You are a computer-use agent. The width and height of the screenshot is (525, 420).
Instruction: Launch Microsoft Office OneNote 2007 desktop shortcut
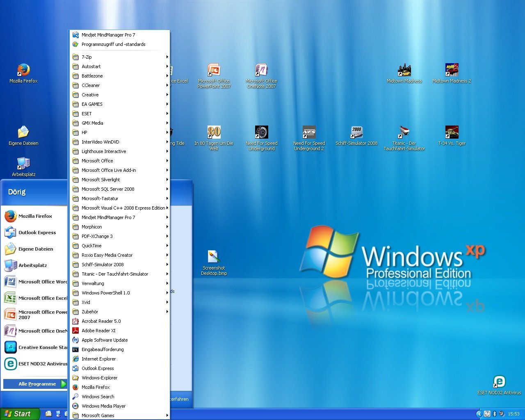(x=261, y=75)
